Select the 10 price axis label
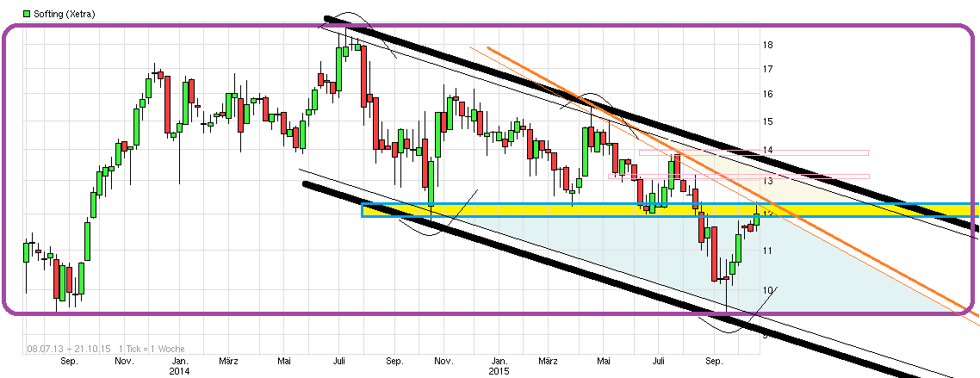This screenshot has width=980, height=378. (767, 290)
